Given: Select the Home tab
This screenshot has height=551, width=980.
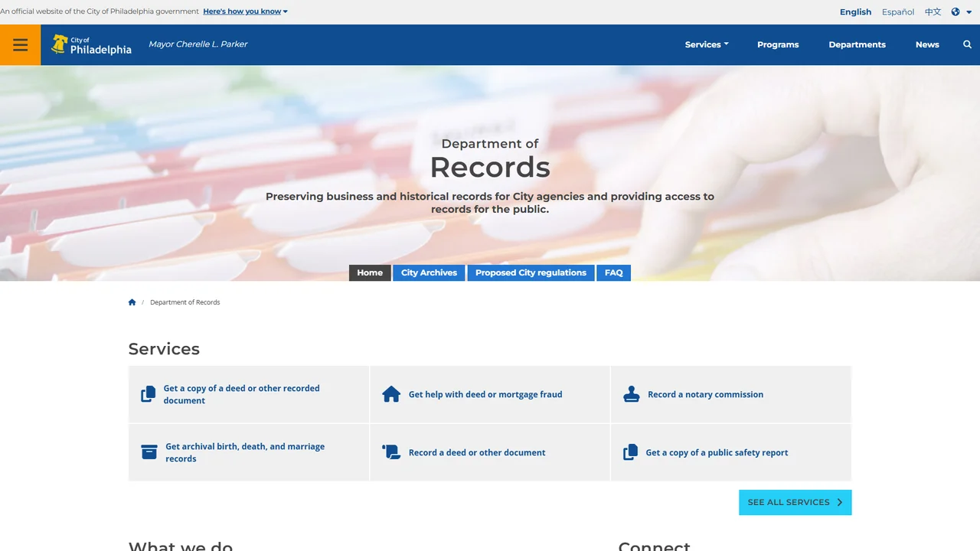Looking at the screenshot, I should (x=370, y=272).
